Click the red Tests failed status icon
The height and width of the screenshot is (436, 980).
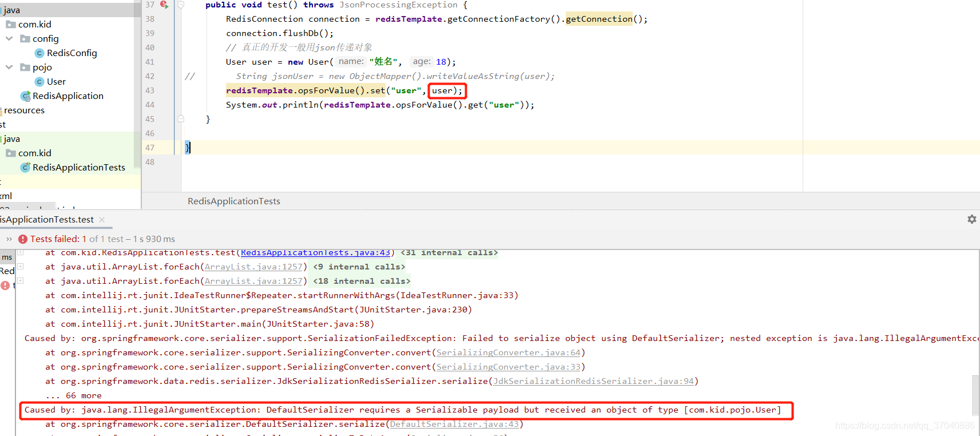(23, 239)
